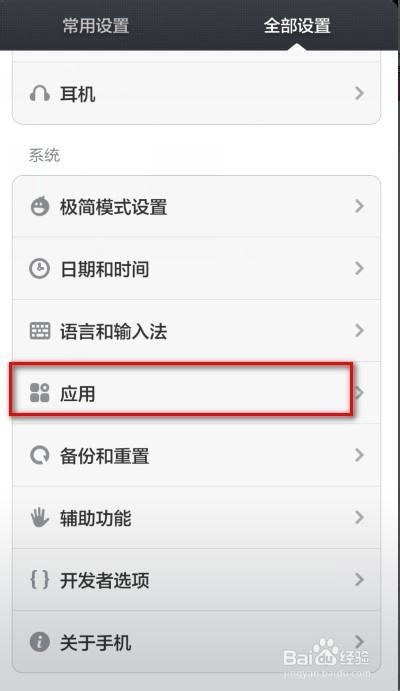The width and height of the screenshot is (400, 691).
Task: Tap the keyboard icon for 语言和输入法
Action: (39, 331)
